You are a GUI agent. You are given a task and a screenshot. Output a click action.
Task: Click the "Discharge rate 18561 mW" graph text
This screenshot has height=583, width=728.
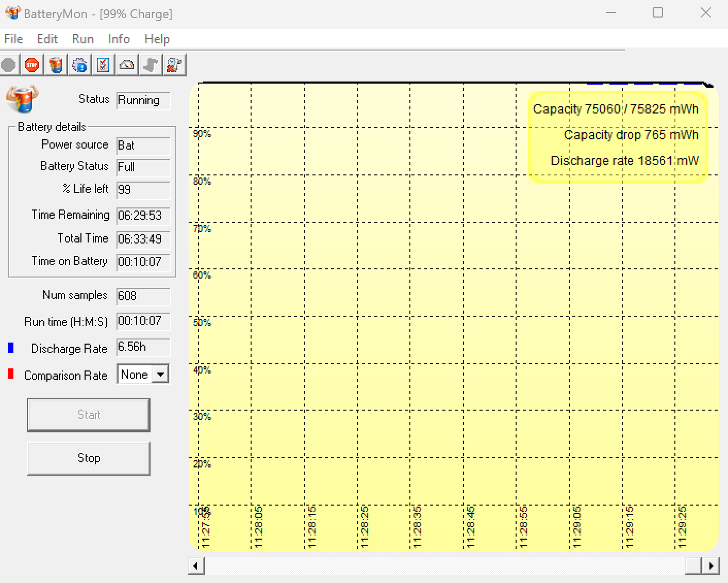(625, 161)
